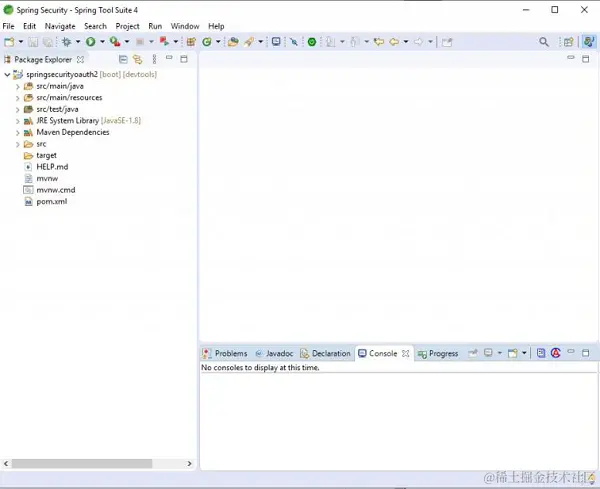
Task: Click Open Console icon in Console toolbar
Action: (513, 353)
